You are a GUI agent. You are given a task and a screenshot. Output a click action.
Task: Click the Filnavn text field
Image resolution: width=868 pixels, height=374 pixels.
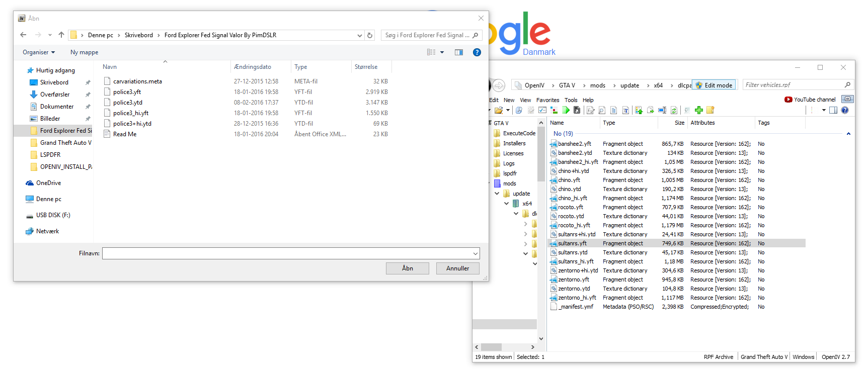pos(287,253)
